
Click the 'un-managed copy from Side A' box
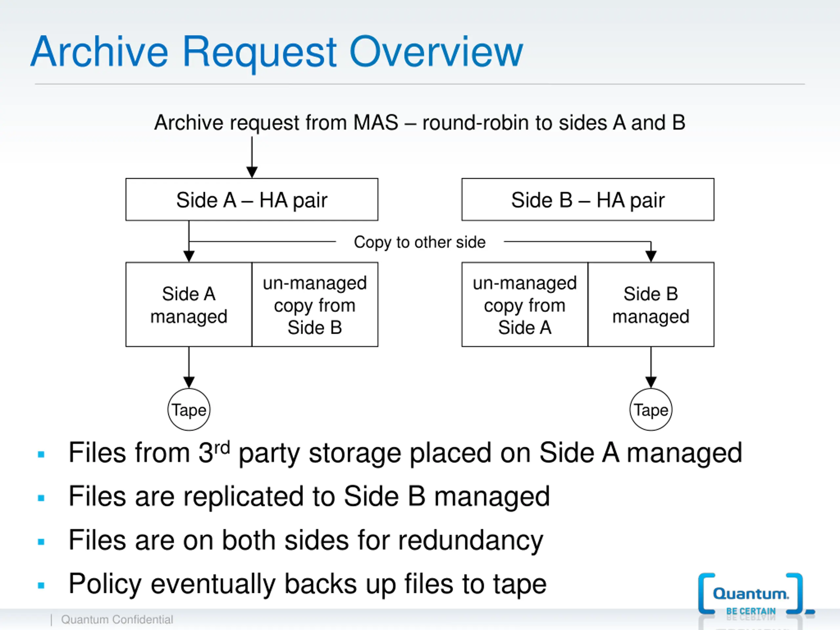pos(525,304)
